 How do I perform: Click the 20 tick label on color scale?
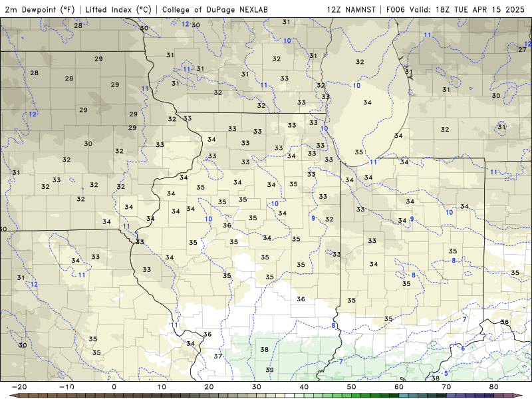[x=209, y=387]
